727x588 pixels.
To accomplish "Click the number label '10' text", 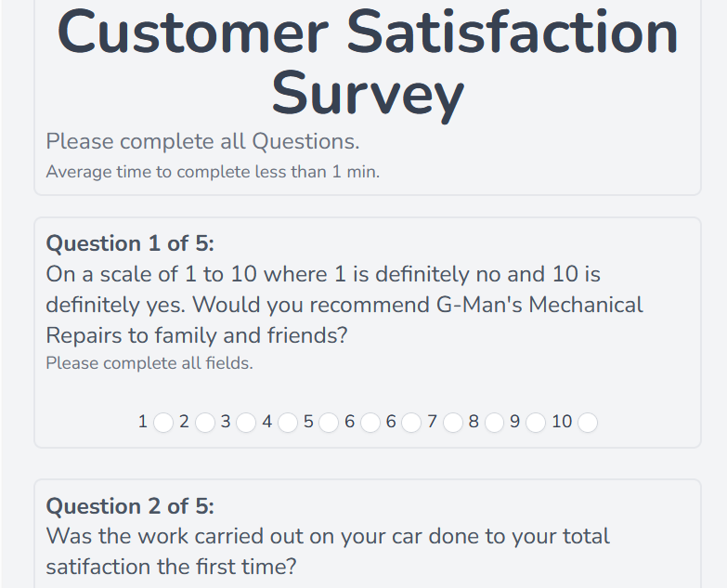I will 562,422.
